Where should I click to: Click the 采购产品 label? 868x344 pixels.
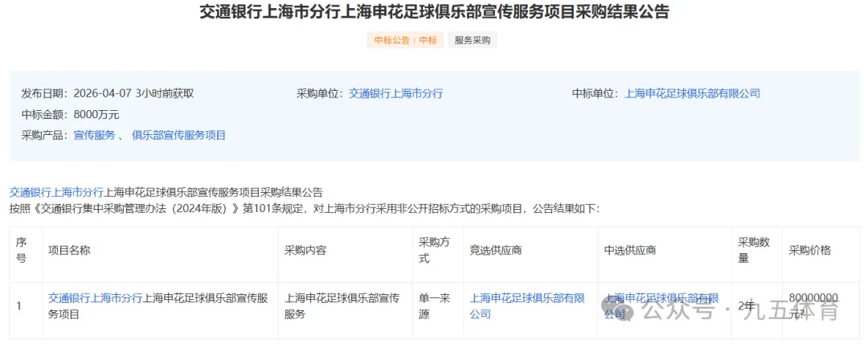(44, 135)
